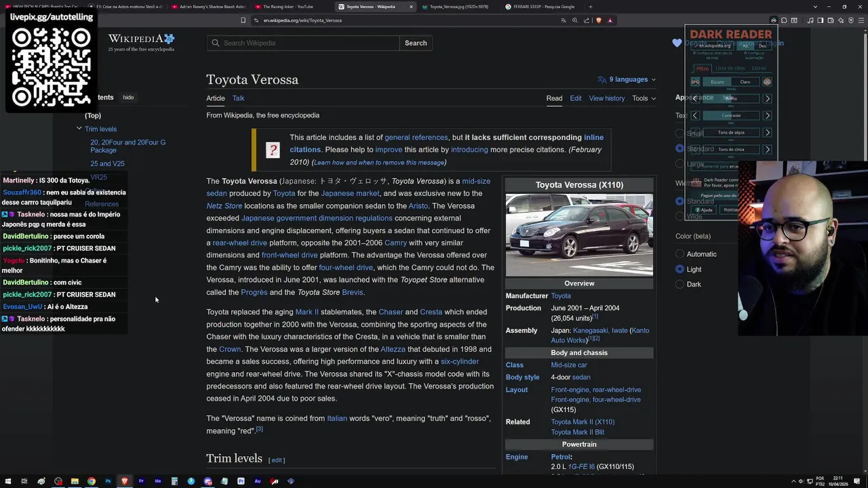Click the question-mark notice icon in citation box
The height and width of the screenshot is (488, 868).
click(273, 150)
